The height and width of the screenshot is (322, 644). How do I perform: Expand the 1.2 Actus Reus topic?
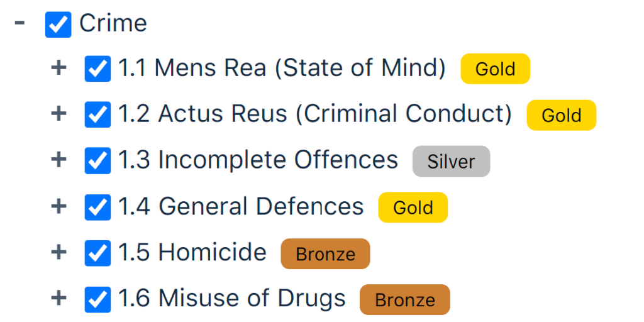click(x=58, y=114)
